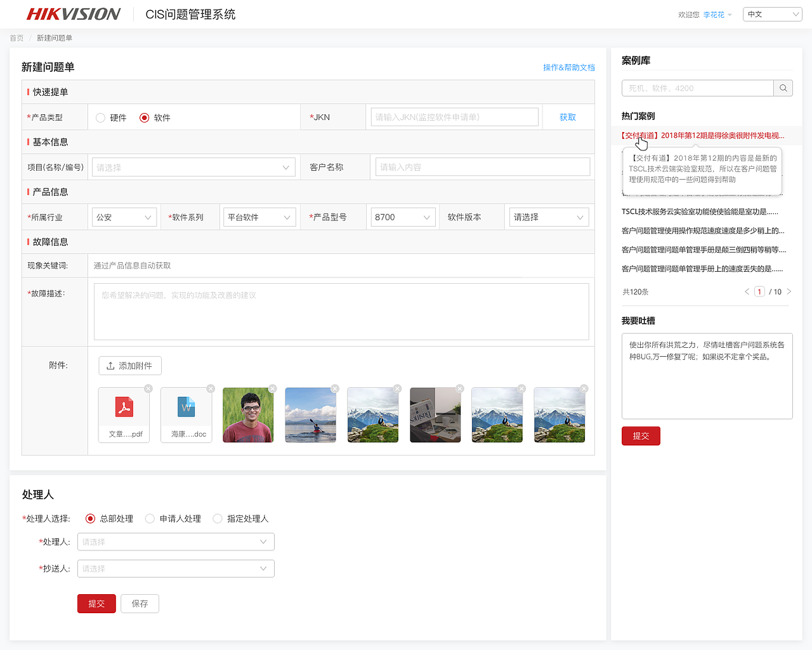Click the Word document icon for 海康.doc

tap(186, 408)
